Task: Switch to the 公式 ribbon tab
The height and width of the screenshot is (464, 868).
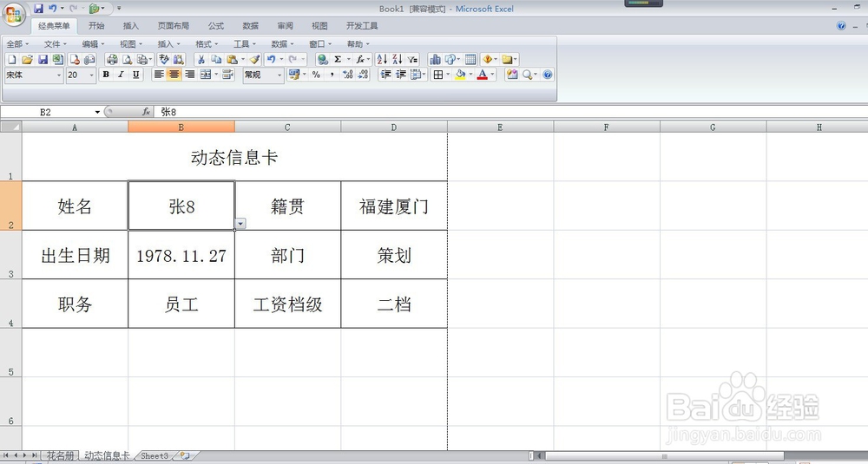Action: [x=216, y=26]
